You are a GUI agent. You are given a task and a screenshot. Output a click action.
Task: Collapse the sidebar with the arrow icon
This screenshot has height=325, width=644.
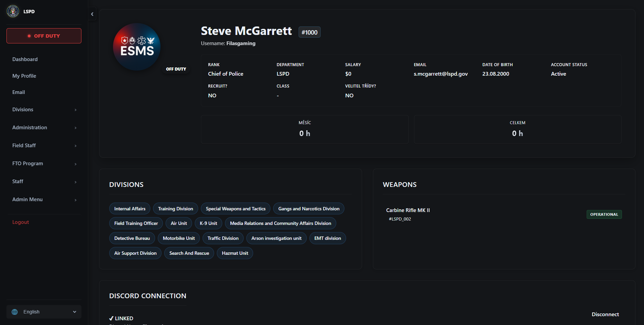pos(92,14)
